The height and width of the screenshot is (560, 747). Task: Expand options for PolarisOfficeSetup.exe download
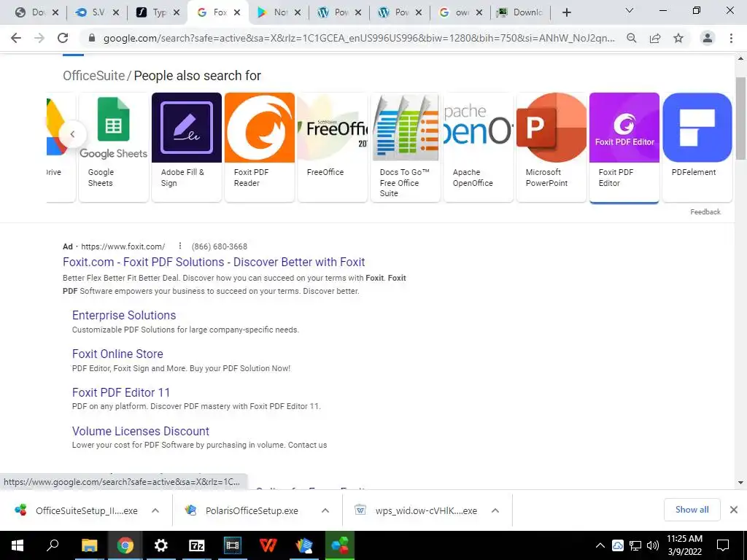[325, 510]
